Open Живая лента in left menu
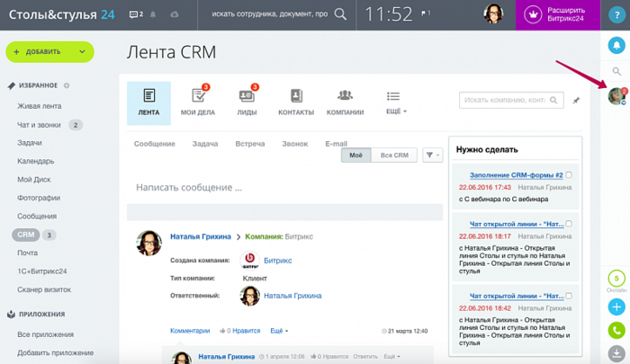Image resolution: width=630 pixels, height=364 pixels. coord(40,106)
